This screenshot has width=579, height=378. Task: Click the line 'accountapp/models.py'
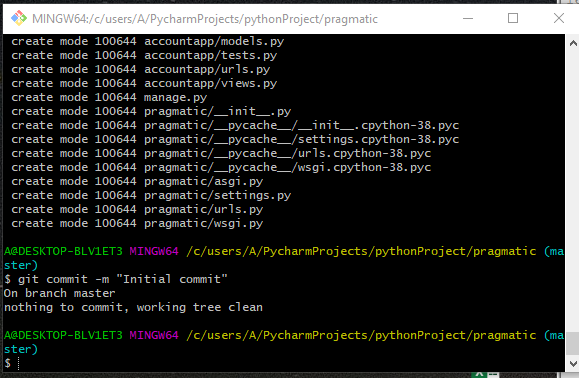[148, 41]
